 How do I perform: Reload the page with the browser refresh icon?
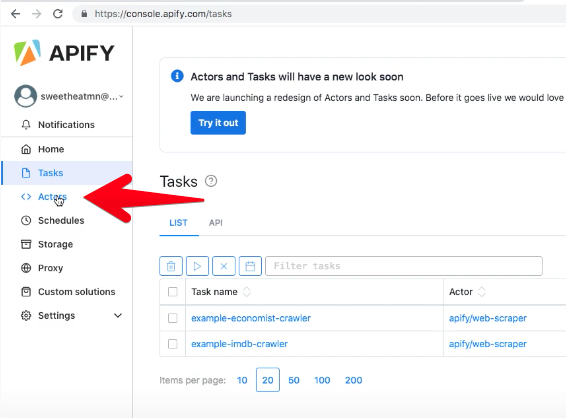tap(58, 14)
